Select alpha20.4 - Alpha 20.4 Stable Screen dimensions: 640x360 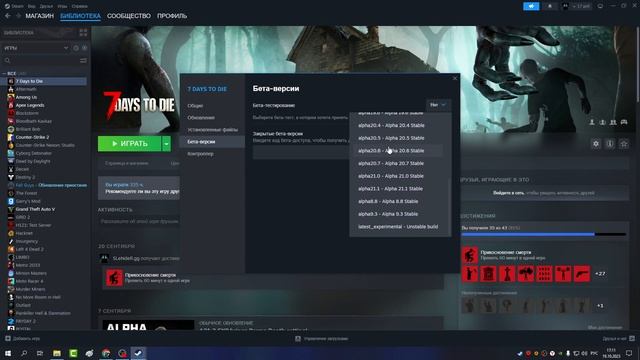[391, 125]
